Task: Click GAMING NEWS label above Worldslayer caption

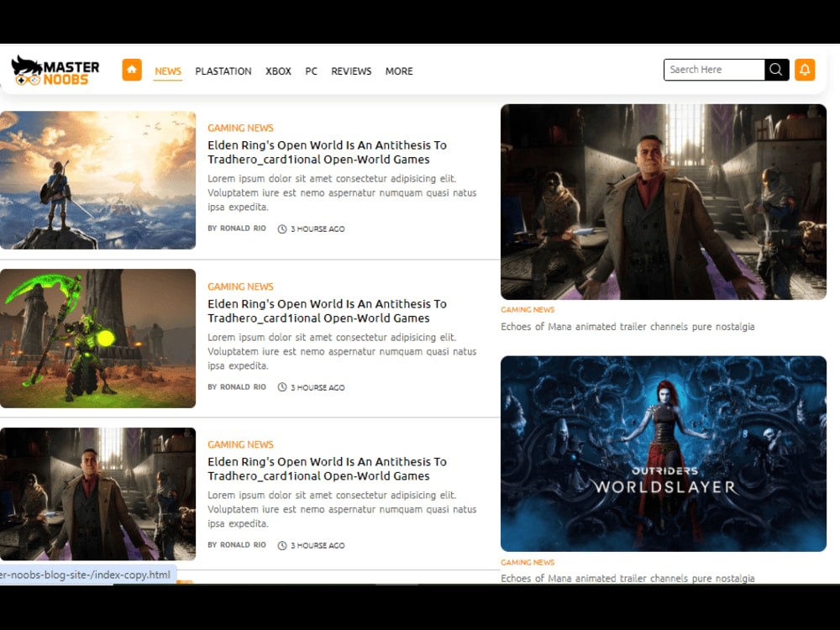Action: click(x=528, y=563)
